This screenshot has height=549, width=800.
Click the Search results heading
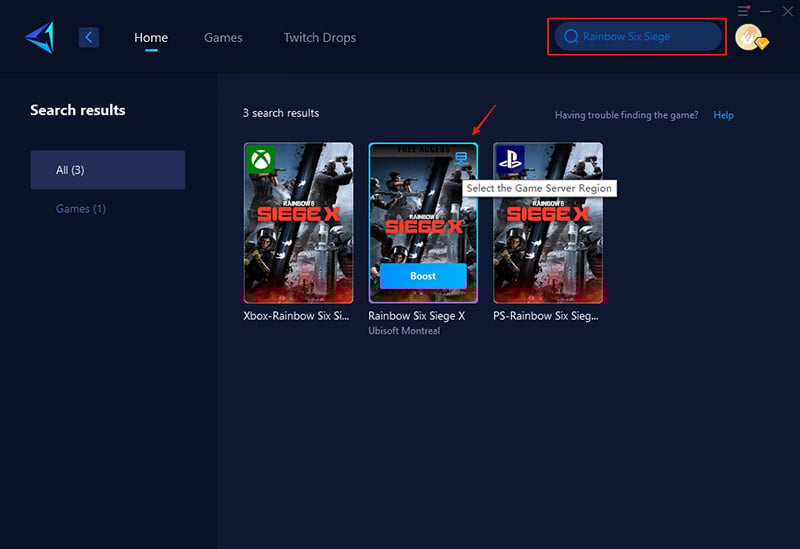click(78, 110)
